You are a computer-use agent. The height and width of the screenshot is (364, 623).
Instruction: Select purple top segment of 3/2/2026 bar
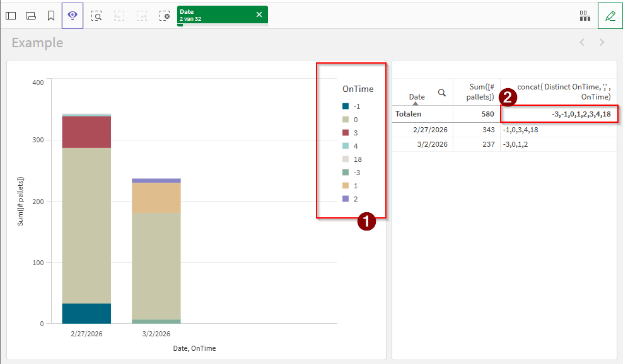(x=156, y=181)
